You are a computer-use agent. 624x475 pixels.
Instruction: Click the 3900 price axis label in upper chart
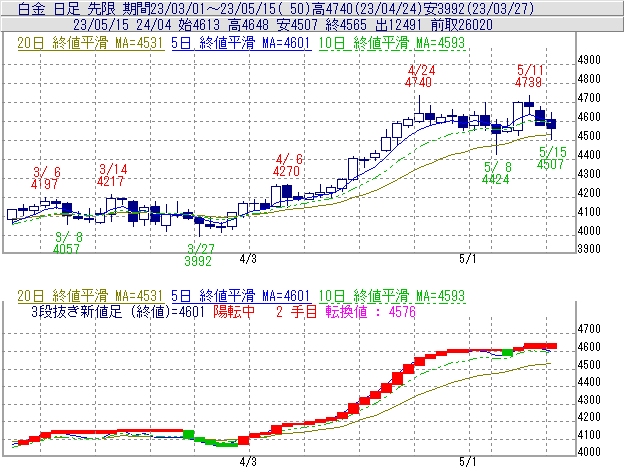click(x=589, y=249)
